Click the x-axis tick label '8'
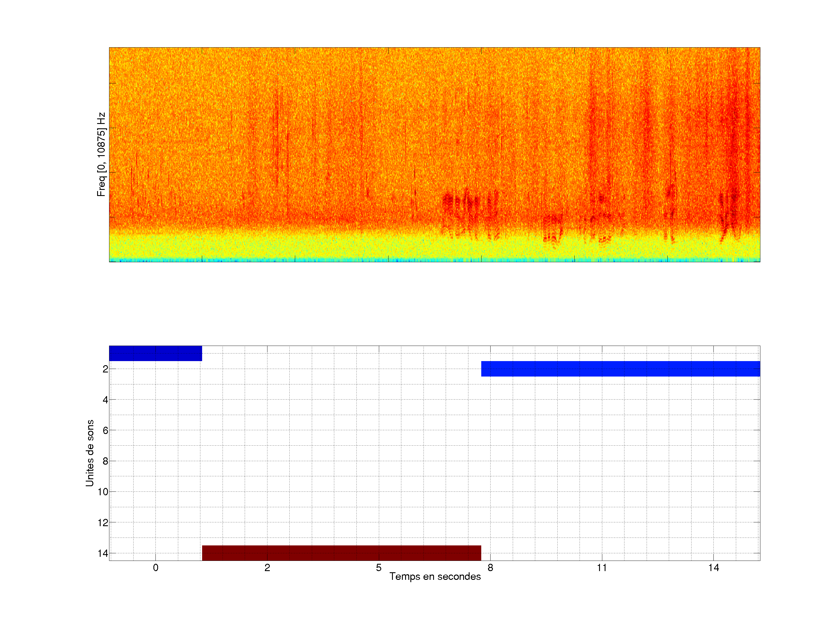This screenshot has height=630, width=840. (490, 568)
